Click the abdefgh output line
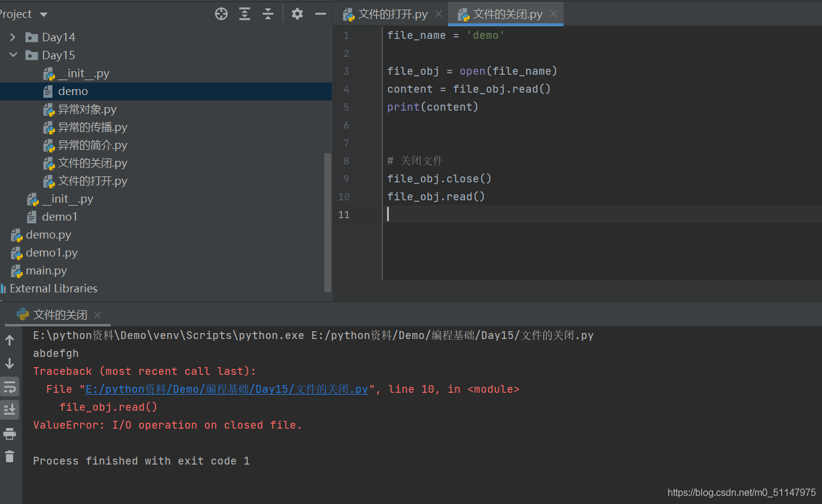 (x=56, y=353)
